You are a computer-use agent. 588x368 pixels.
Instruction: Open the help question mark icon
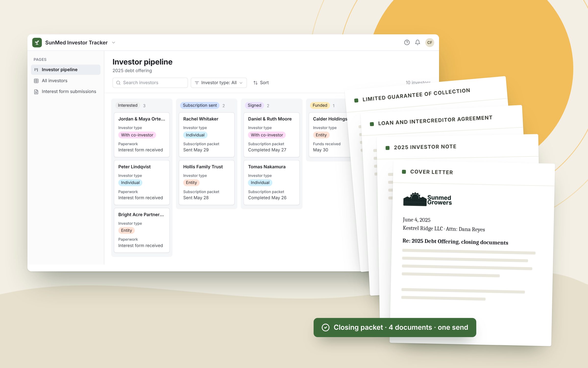407,42
